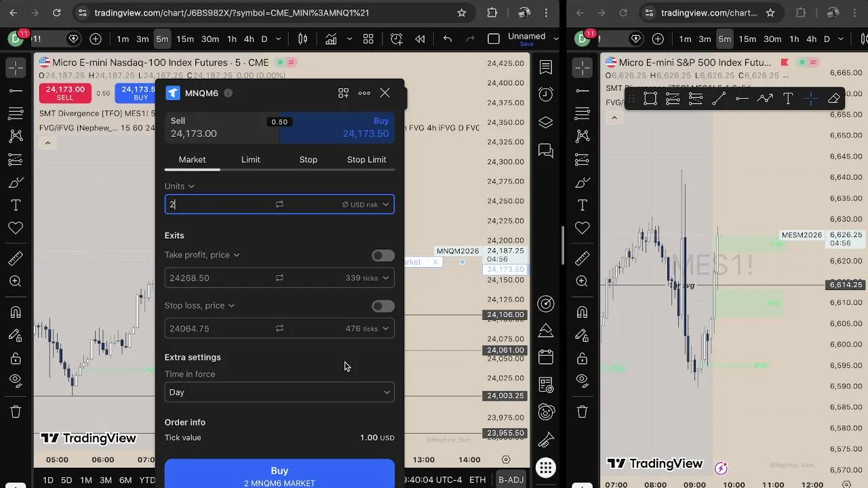The image size is (868, 488).
Task: Open news icon in right sidebar
Action: pyautogui.click(x=546, y=384)
